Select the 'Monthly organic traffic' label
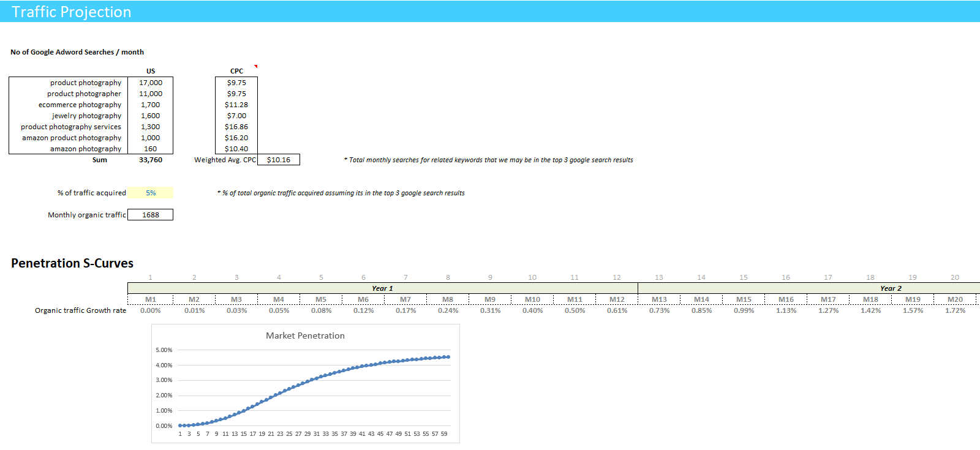Image resolution: width=980 pixels, height=450 pixels. [x=87, y=215]
